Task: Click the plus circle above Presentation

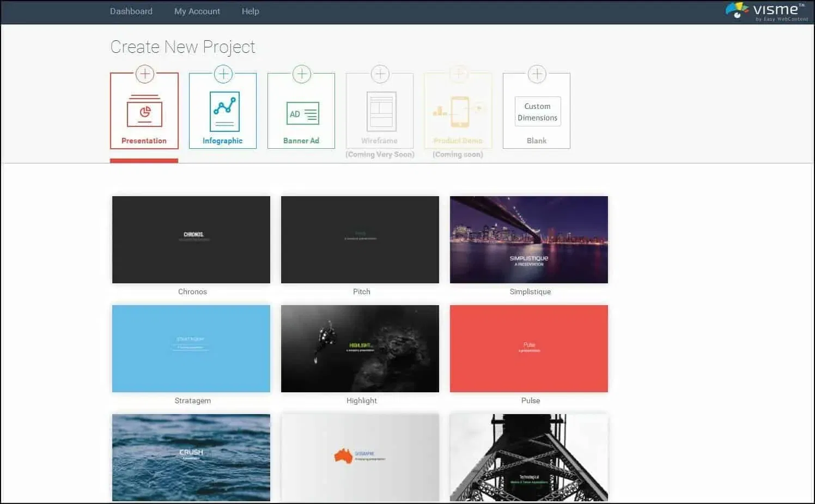Action: point(145,74)
